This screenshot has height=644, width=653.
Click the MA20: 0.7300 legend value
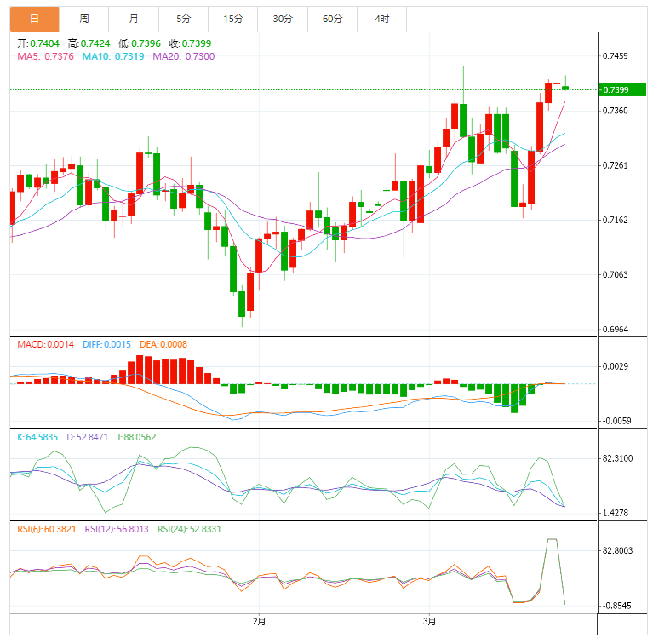pos(184,56)
